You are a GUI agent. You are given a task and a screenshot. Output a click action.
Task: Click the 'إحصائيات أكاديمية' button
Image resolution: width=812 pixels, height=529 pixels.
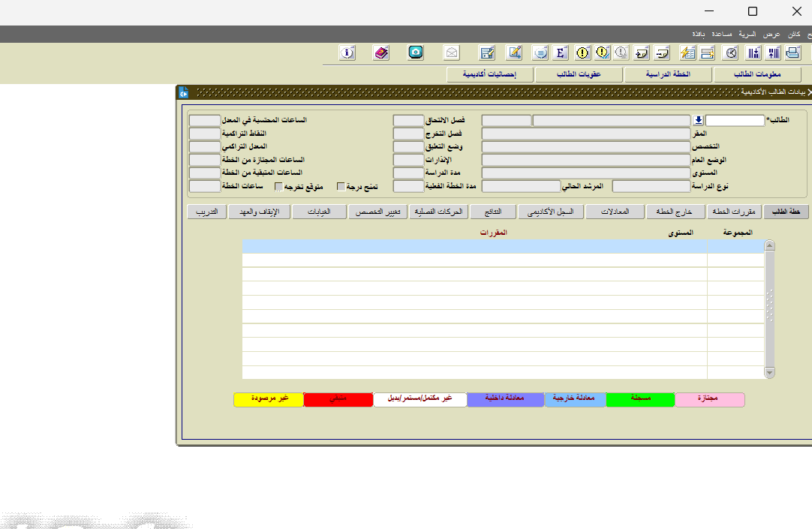[490, 74]
